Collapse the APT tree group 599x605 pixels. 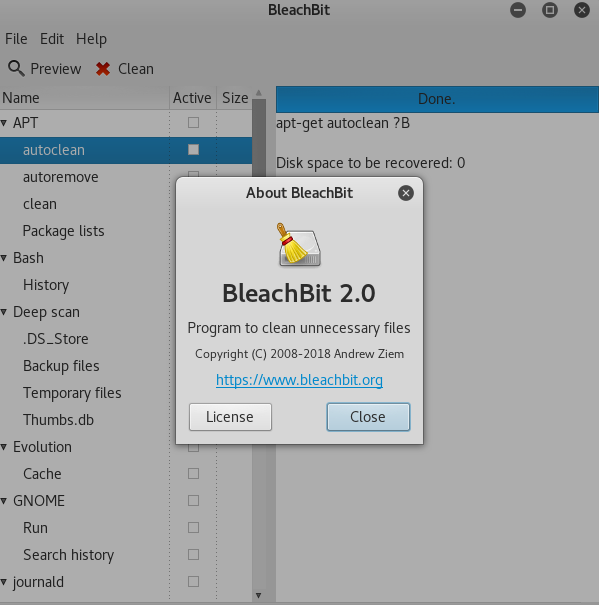tap(4, 123)
